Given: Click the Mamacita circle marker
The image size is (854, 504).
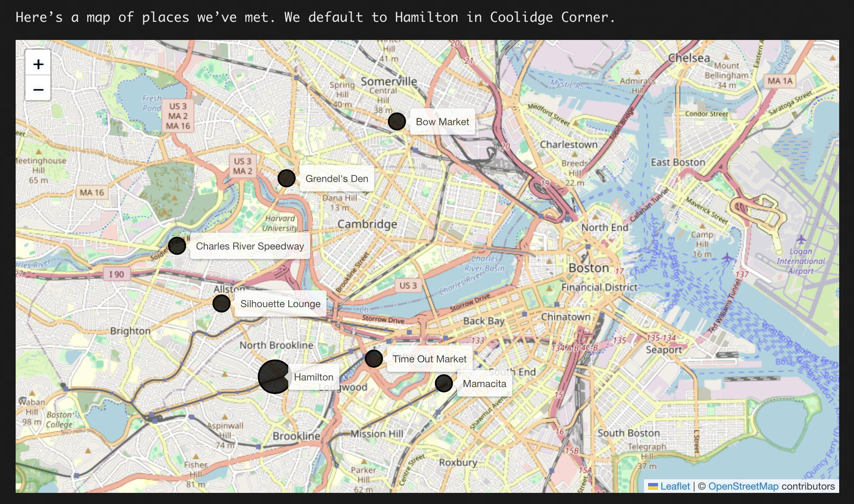Looking at the screenshot, I should [x=444, y=383].
